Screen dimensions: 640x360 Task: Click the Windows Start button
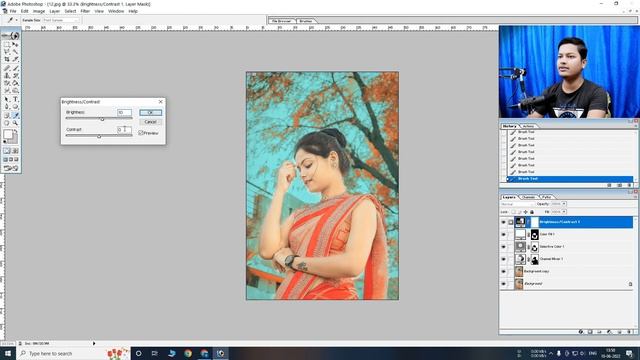8,353
